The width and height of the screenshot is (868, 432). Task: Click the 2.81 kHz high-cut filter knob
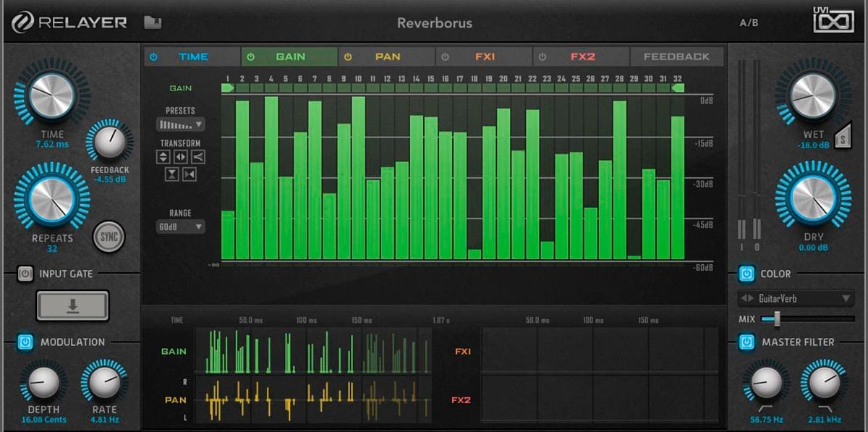[x=825, y=384]
